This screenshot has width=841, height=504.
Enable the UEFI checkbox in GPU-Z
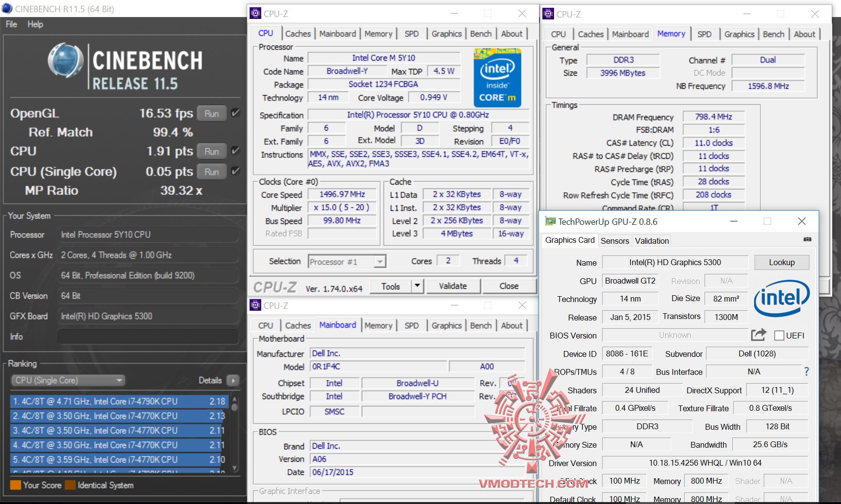click(x=779, y=336)
